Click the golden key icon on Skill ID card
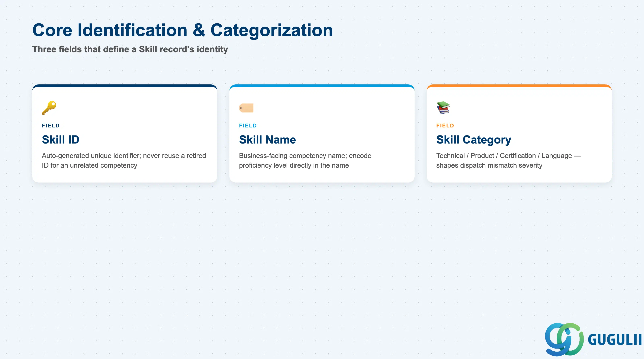 click(x=49, y=108)
